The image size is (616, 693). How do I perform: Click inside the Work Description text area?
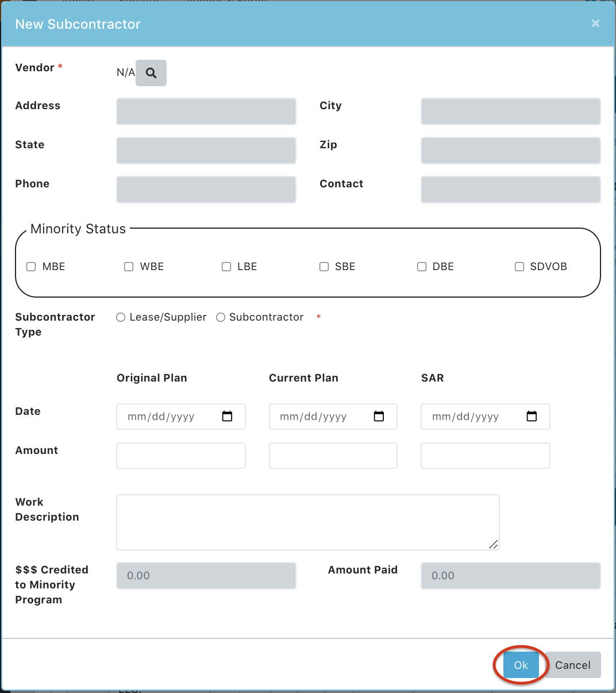(x=307, y=522)
